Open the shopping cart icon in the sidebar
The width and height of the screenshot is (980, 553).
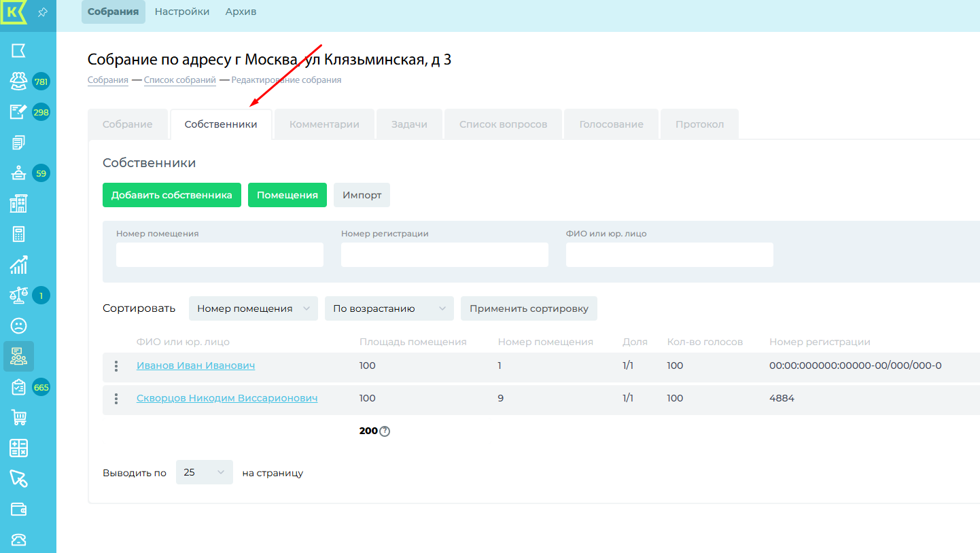(x=18, y=417)
